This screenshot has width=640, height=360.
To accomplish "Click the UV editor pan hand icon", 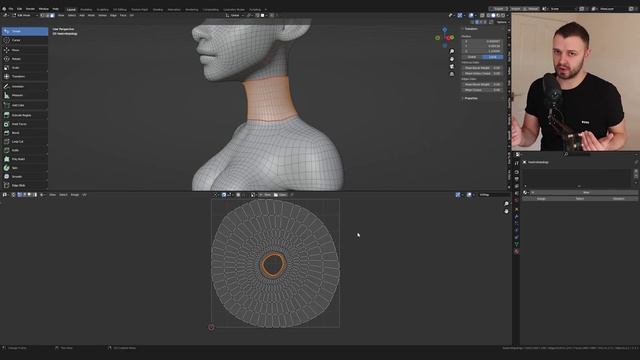I will coord(507,211).
